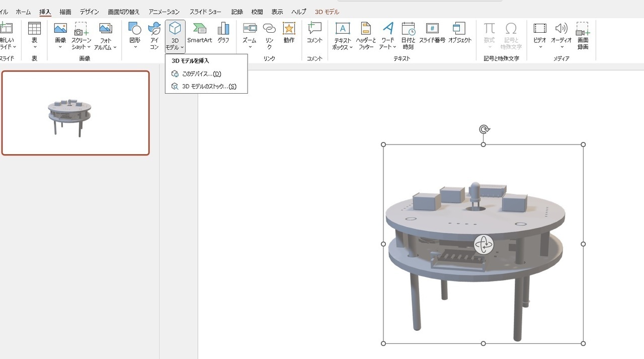644x359 pixels.
Task: Open the アニメーション tab
Action: point(164,12)
